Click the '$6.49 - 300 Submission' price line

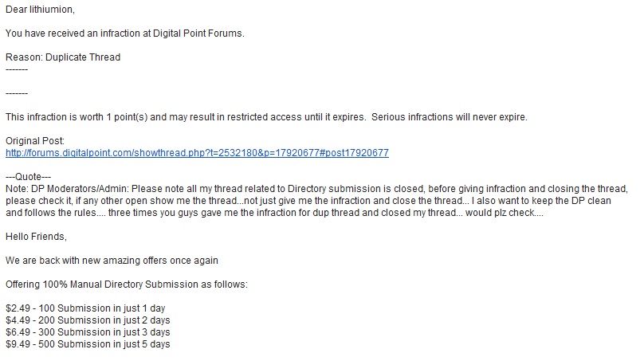[88, 332]
